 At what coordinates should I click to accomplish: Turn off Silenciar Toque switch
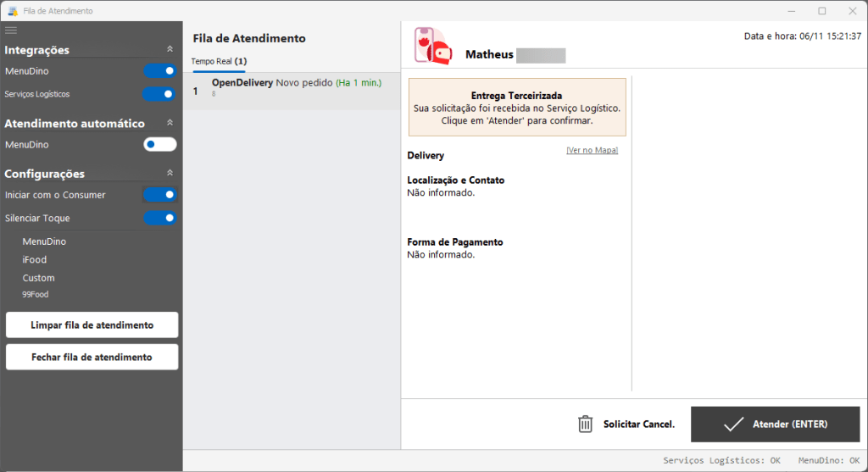(x=159, y=218)
